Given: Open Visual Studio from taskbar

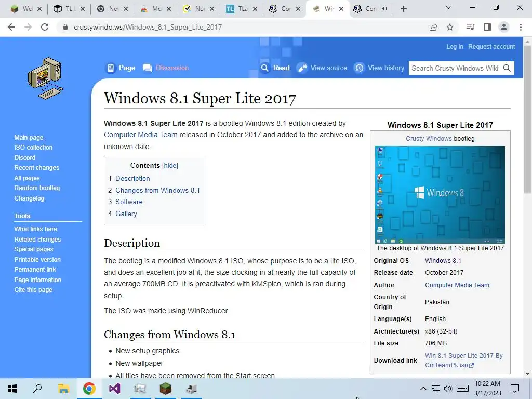Looking at the screenshot, I should point(115,389).
